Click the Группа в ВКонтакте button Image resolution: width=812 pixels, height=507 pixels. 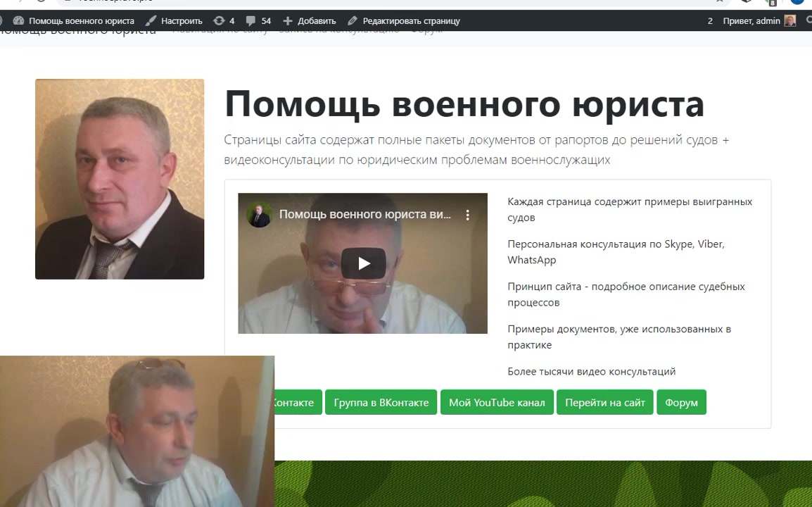coord(381,402)
